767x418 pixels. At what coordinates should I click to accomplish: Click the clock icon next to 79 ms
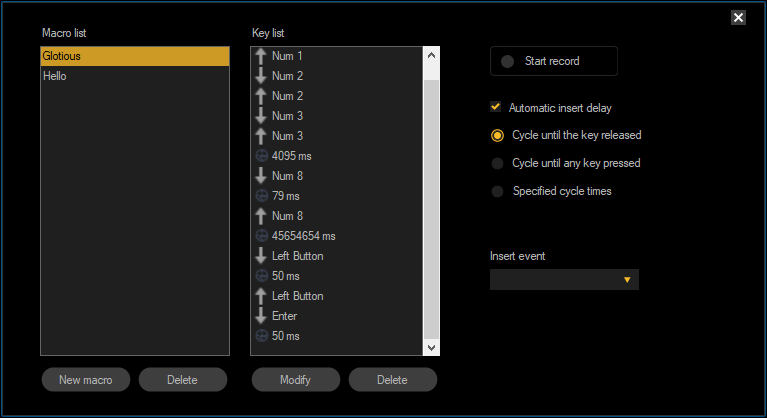click(261, 196)
